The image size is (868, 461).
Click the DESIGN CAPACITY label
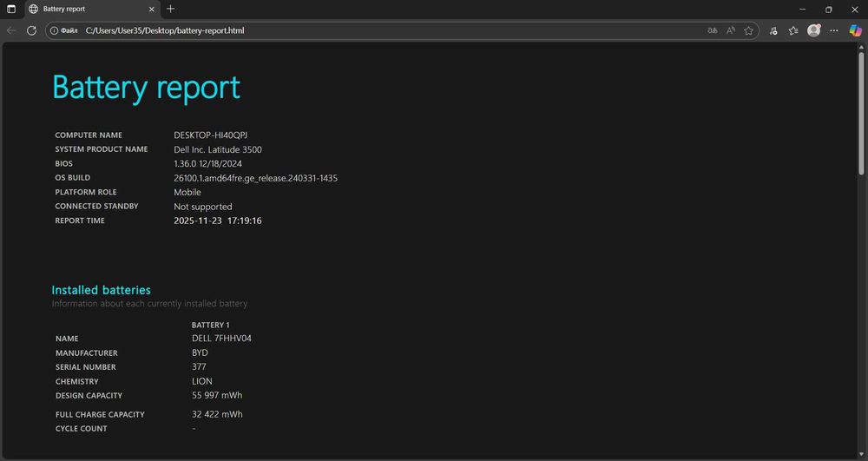click(x=89, y=396)
